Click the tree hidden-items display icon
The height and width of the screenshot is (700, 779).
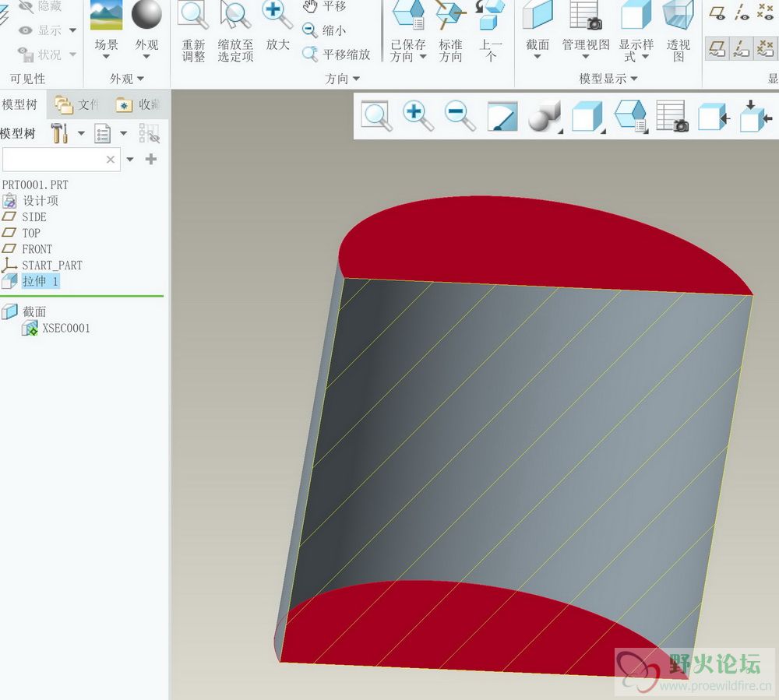tap(149, 134)
